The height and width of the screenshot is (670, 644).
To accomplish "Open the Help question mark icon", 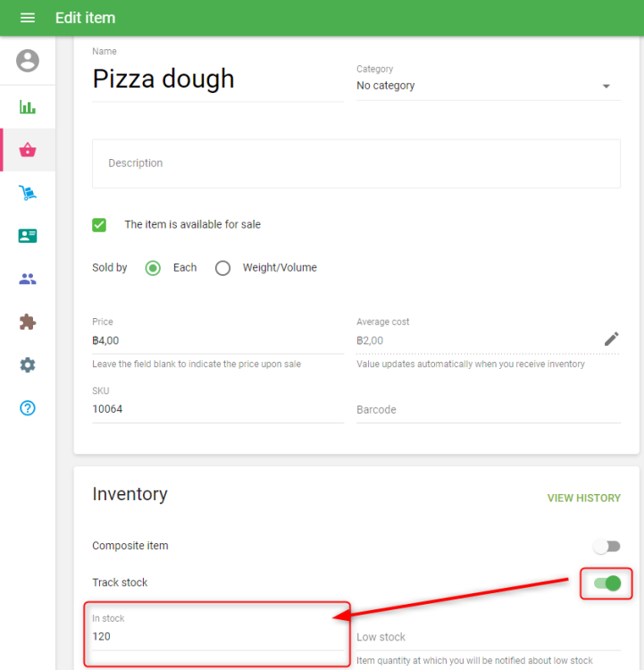I will tap(28, 408).
